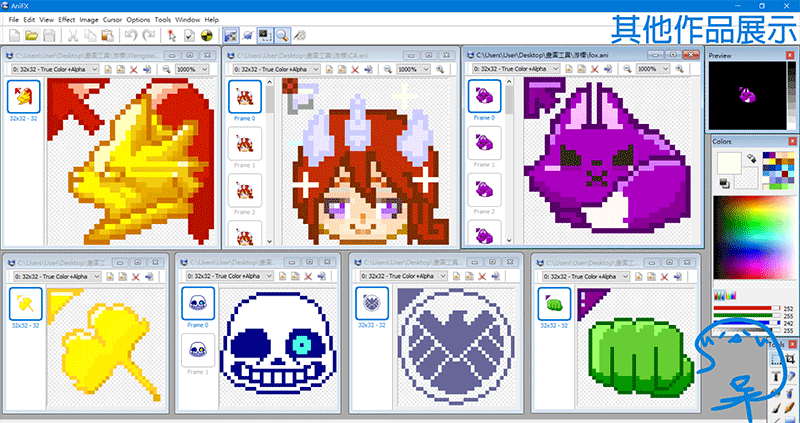The image size is (800, 423).
Task: Click the swap colors arrow in Colors panel
Action: [x=751, y=159]
